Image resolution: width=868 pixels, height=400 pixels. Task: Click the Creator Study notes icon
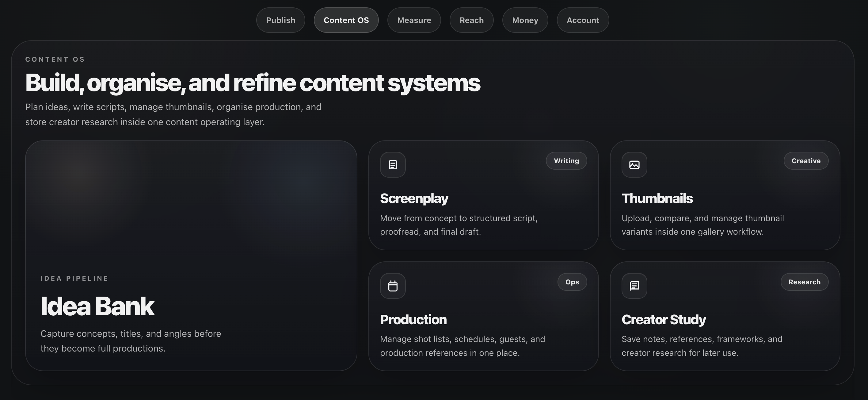634,286
